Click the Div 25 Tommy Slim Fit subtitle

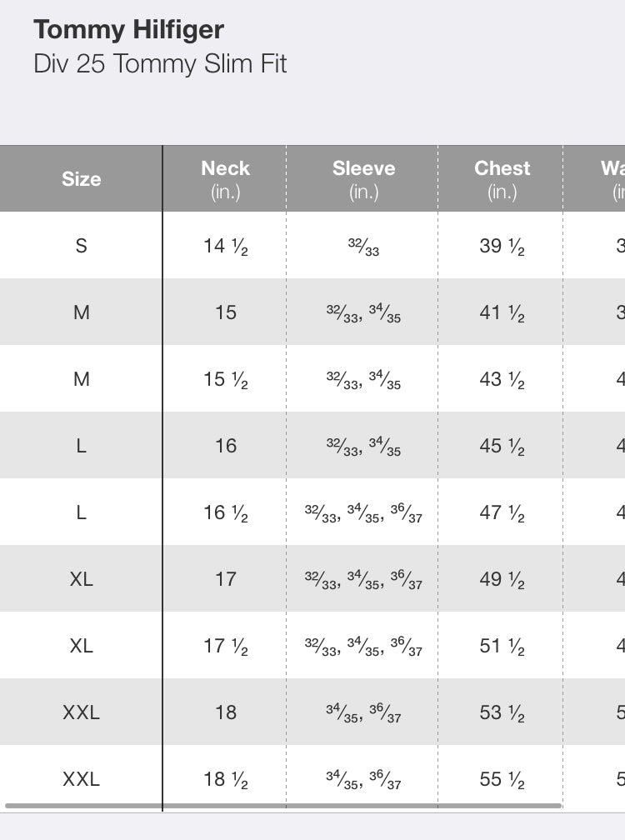[x=160, y=64]
